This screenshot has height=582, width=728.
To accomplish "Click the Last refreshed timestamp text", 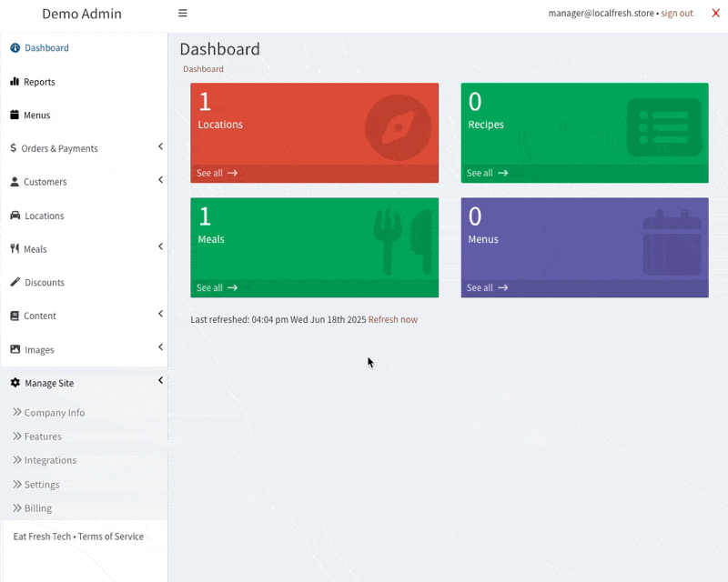I will tap(278, 319).
